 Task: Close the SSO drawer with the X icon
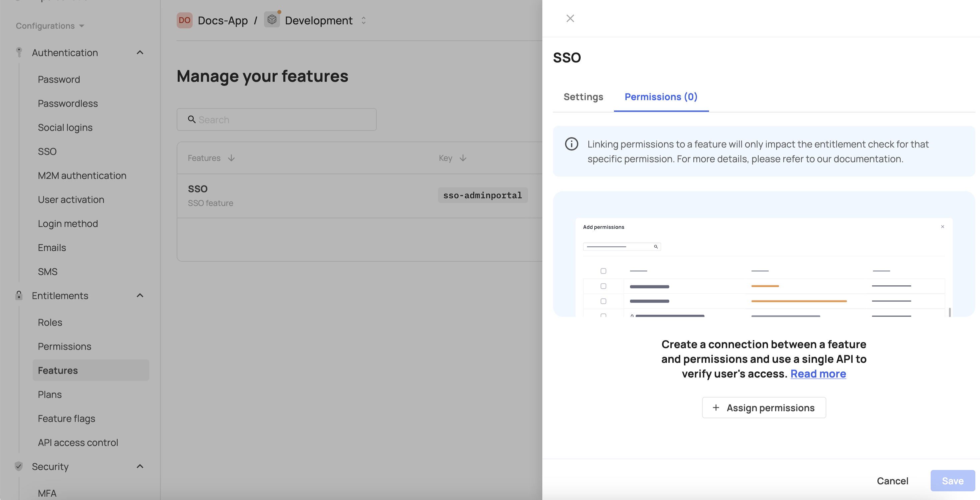[570, 18]
